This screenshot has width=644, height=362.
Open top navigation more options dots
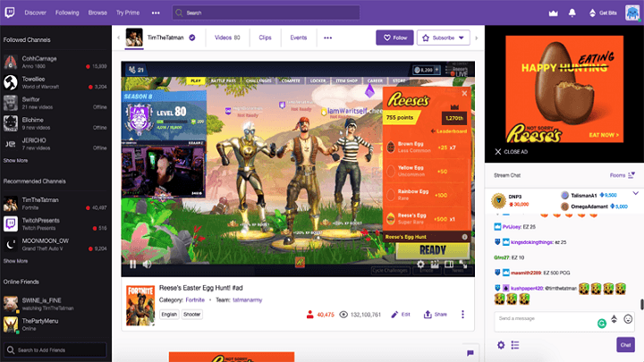click(x=156, y=13)
